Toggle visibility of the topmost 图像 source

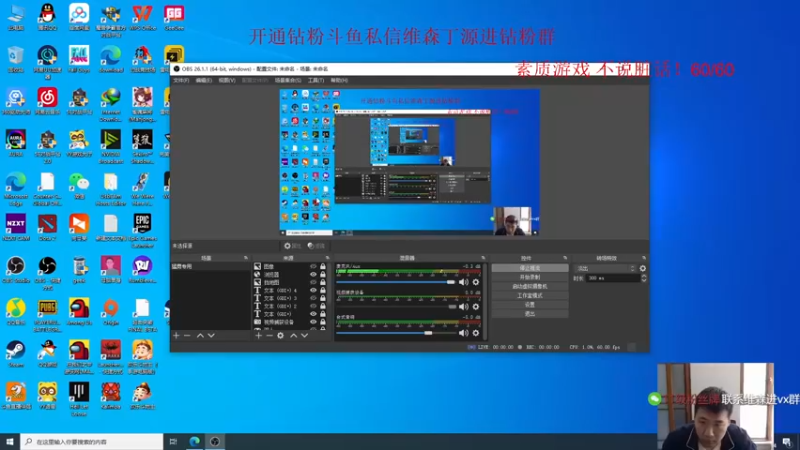[x=313, y=266]
